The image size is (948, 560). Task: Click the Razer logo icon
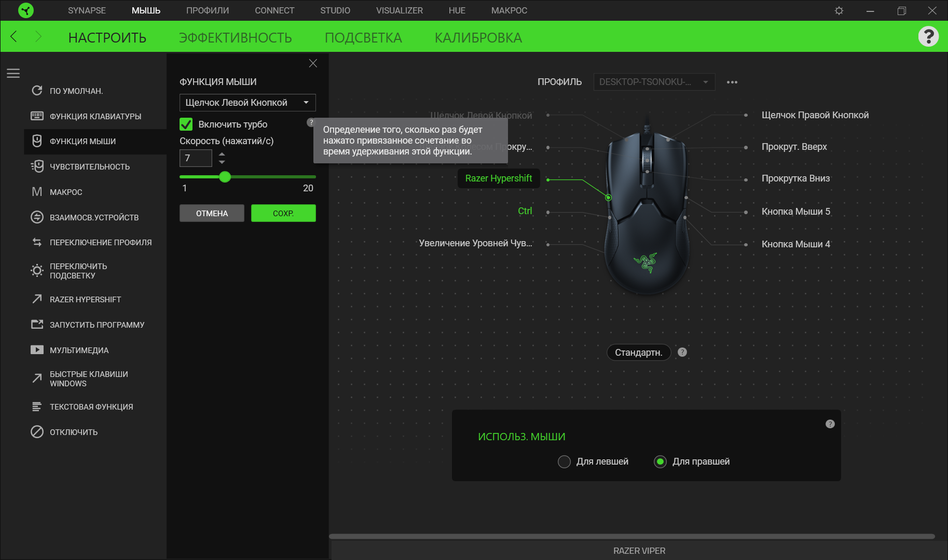click(25, 10)
